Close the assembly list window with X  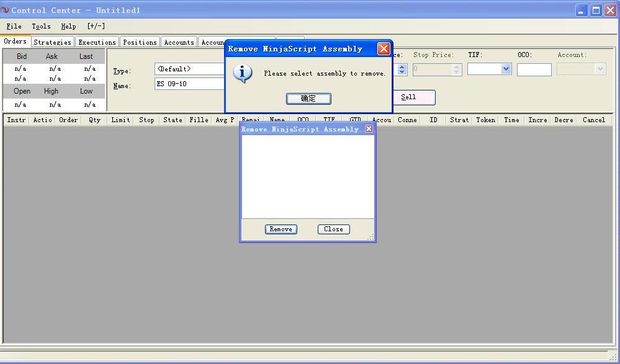pyautogui.click(x=369, y=129)
